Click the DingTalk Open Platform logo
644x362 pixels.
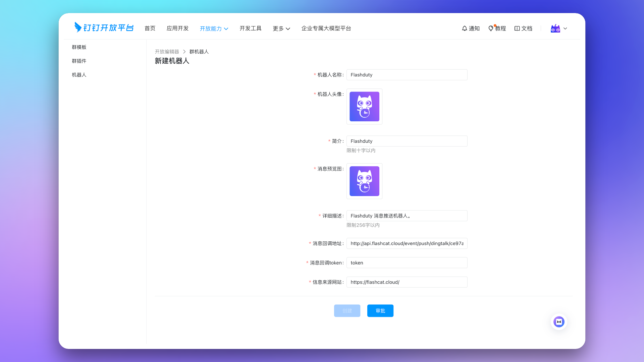click(x=104, y=28)
